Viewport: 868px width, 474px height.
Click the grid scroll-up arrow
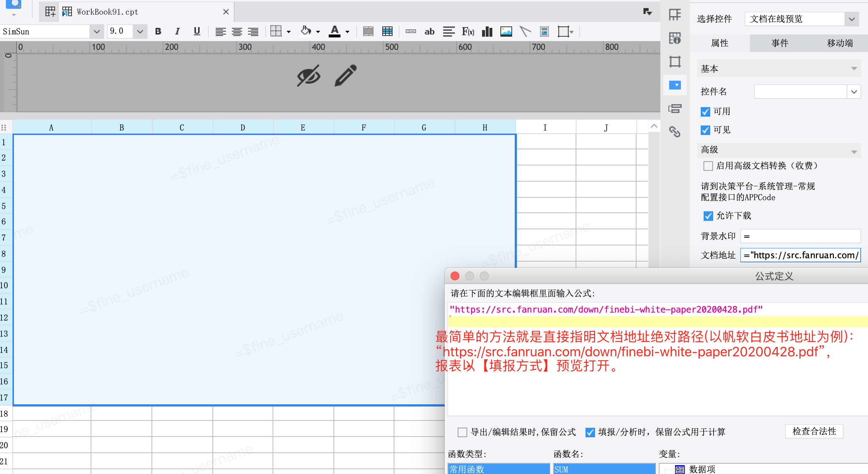point(654,126)
